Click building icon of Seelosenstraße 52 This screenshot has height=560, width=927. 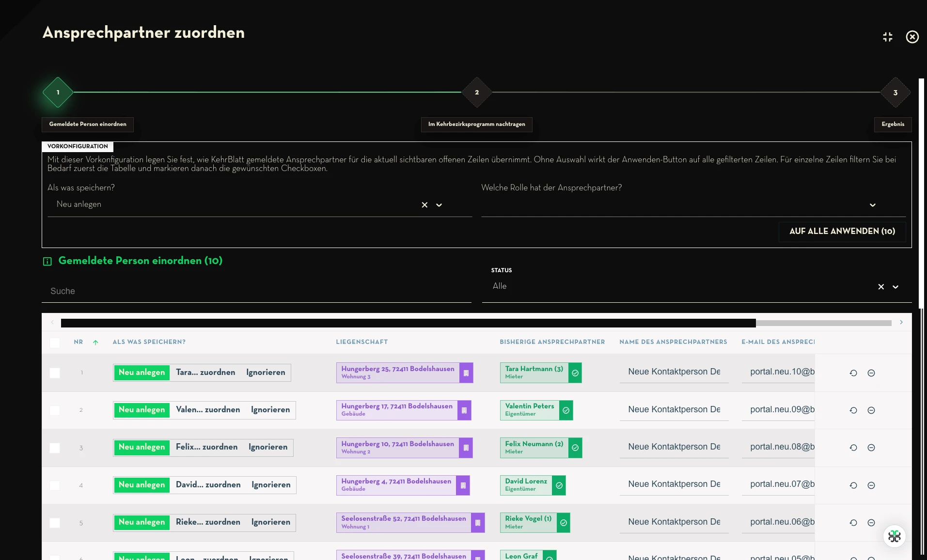(x=478, y=523)
